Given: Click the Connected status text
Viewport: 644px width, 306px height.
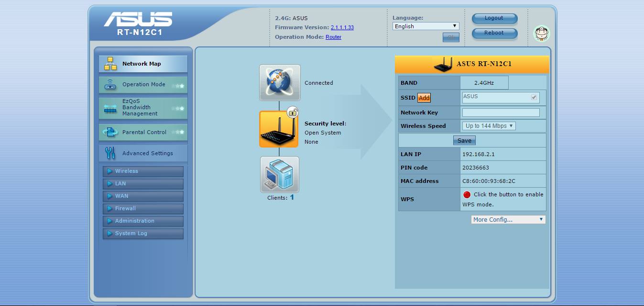Looking at the screenshot, I should pos(318,83).
